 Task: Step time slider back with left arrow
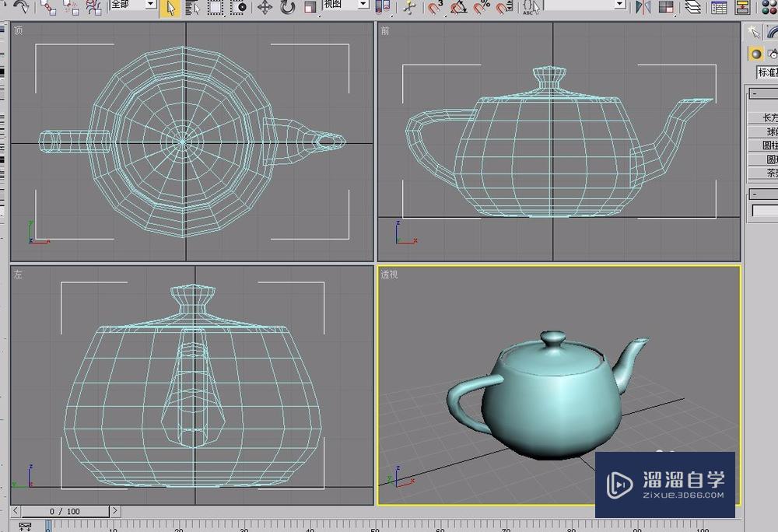(x=16, y=510)
